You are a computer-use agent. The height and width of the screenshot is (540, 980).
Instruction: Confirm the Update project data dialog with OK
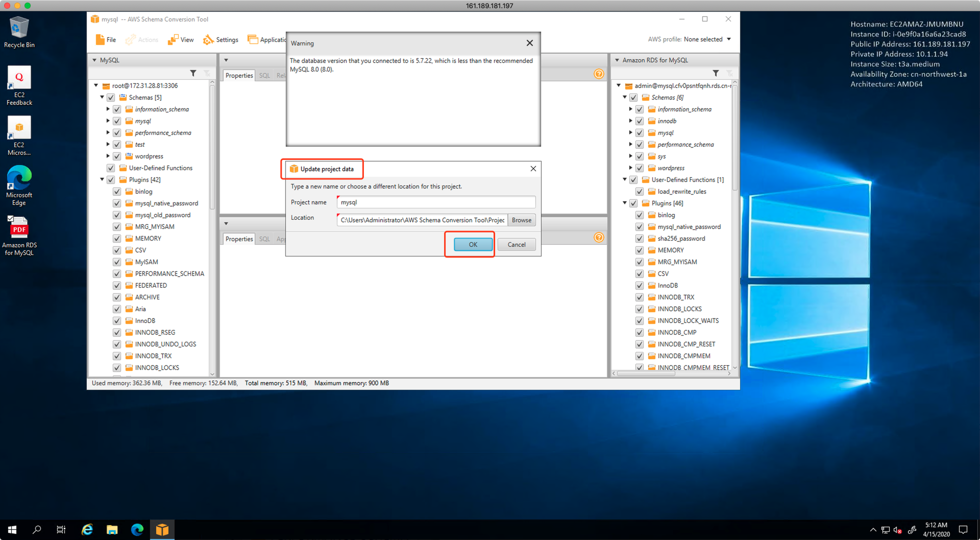tap(473, 245)
